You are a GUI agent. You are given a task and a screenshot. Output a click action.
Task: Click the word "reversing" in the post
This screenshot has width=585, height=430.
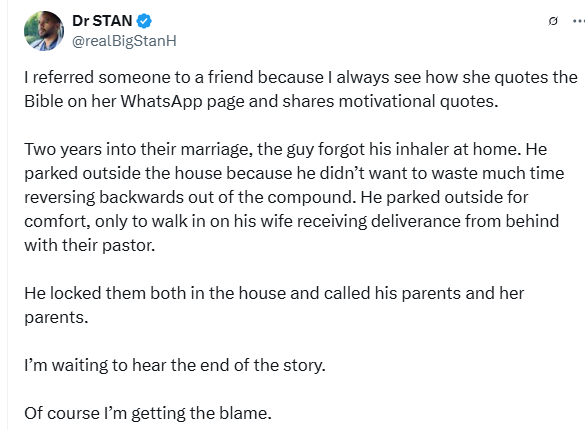click(x=59, y=198)
